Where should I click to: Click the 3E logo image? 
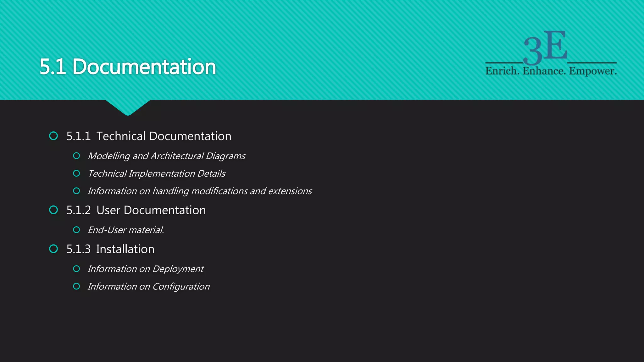551,53
